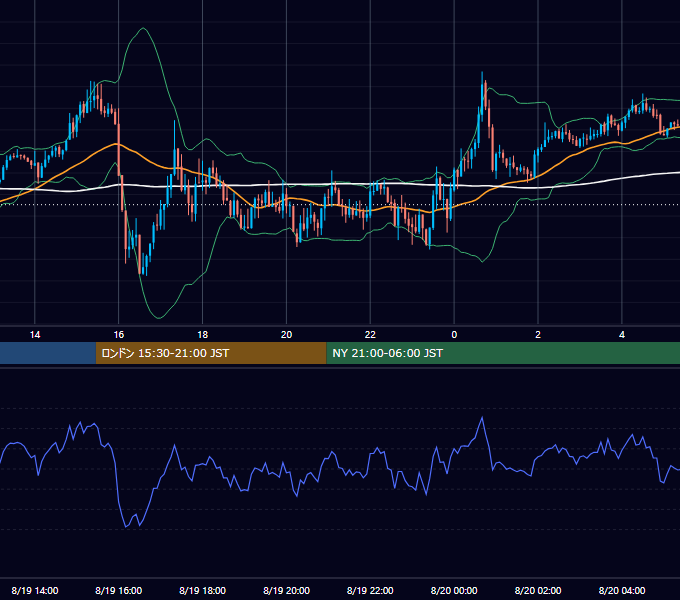Click the price chart axis label 2
The width and height of the screenshot is (680, 600).
(538, 335)
